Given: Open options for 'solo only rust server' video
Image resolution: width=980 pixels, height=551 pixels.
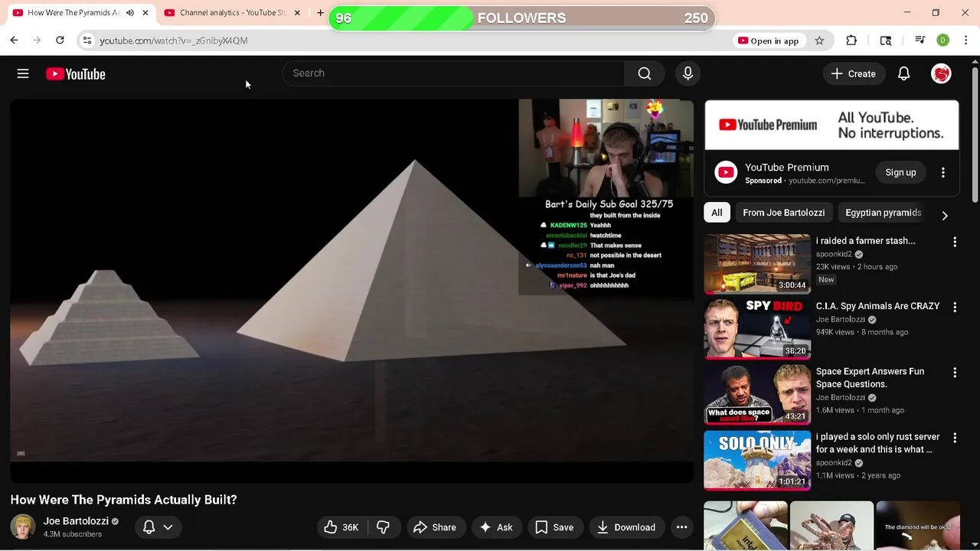Looking at the screenshot, I should [x=954, y=438].
